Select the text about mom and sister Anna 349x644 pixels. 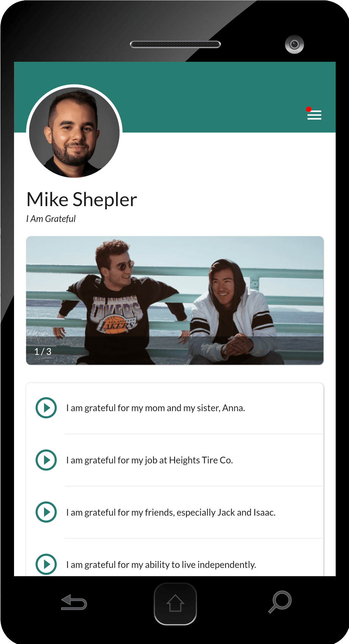[x=156, y=408]
